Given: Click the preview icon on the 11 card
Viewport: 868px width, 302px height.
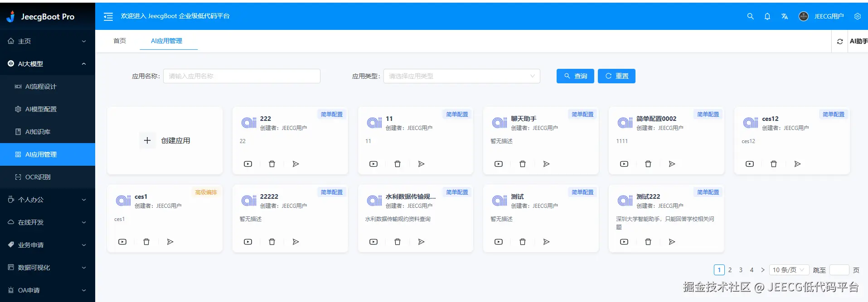Looking at the screenshot, I should tap(373, 164).
